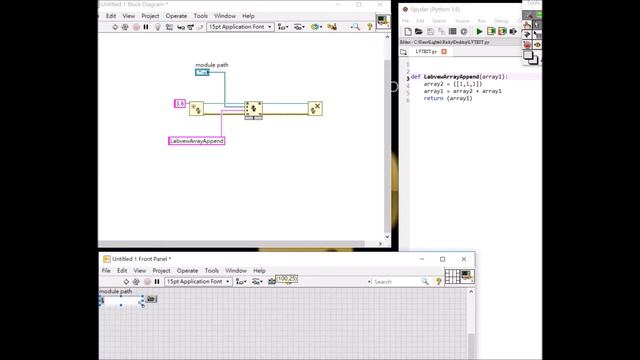The image size is (640, 360).
Task: Pause execution in Front Panel toolbar
Action: click(157, 282)
